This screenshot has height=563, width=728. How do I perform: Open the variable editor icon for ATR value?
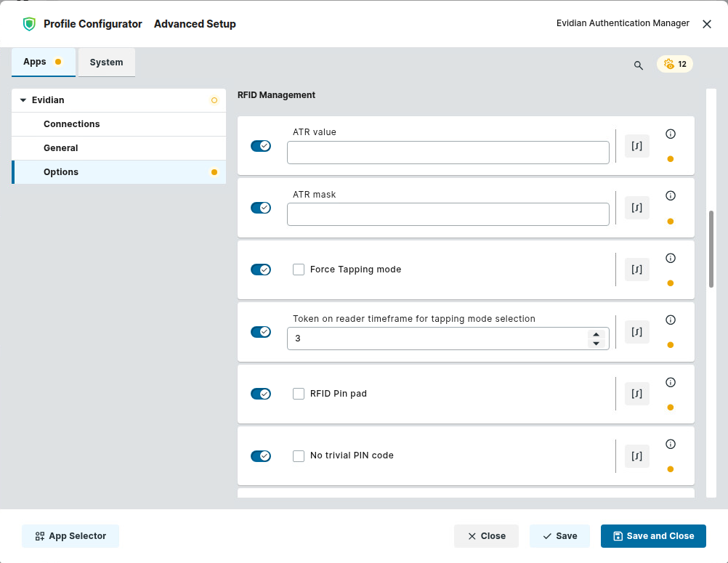636,146
